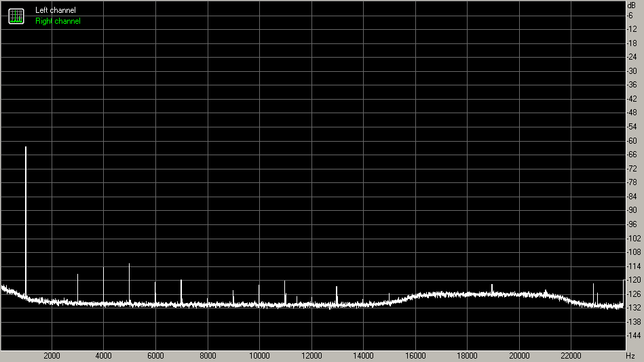
Task: Click the 'dB' unit label
Action: coord(631,5)
